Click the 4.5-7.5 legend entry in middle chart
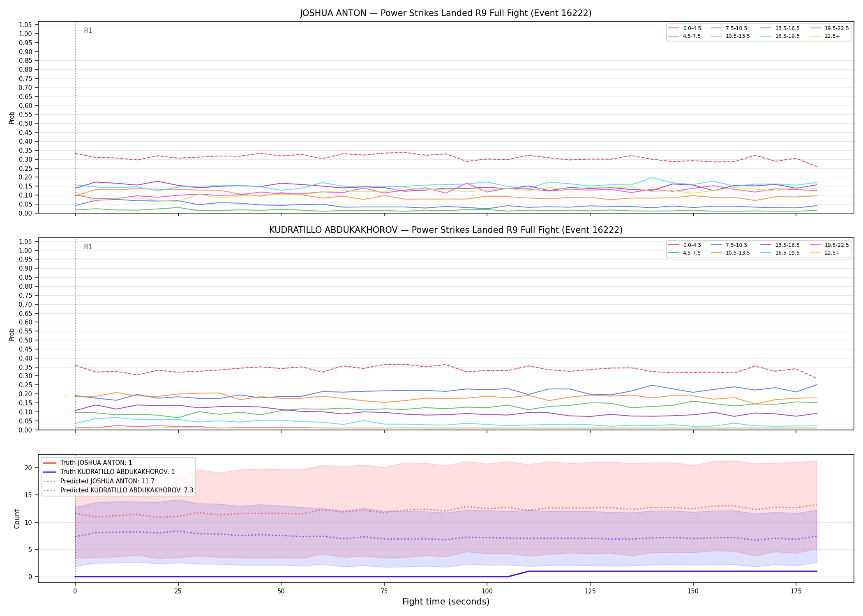The image size is (863, 616). (x=685, y=253)
